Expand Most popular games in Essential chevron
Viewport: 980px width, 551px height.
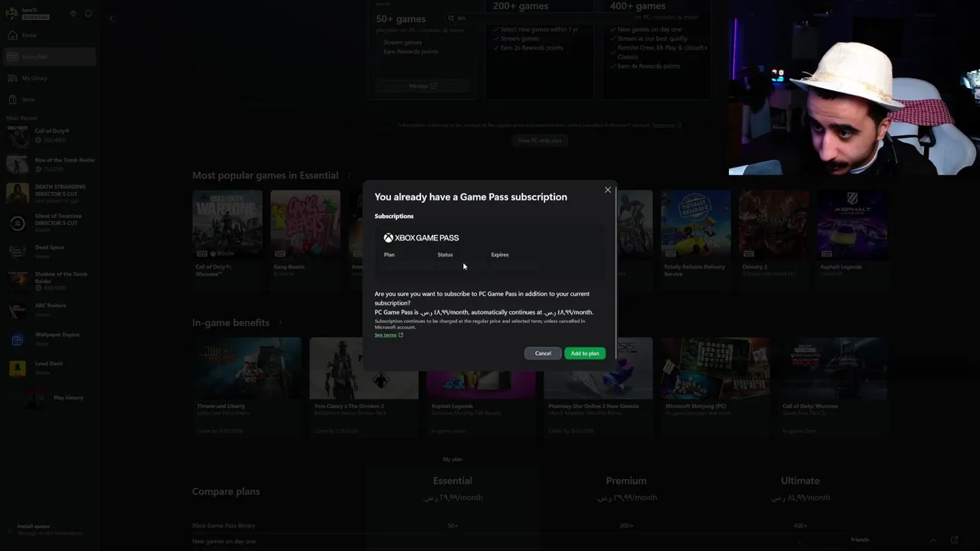(x=349, y=175)
